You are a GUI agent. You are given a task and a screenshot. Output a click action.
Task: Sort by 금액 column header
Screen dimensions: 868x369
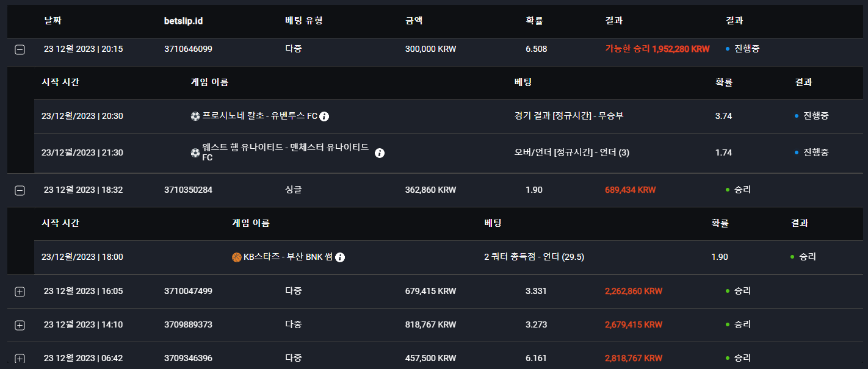pos(414,20)
